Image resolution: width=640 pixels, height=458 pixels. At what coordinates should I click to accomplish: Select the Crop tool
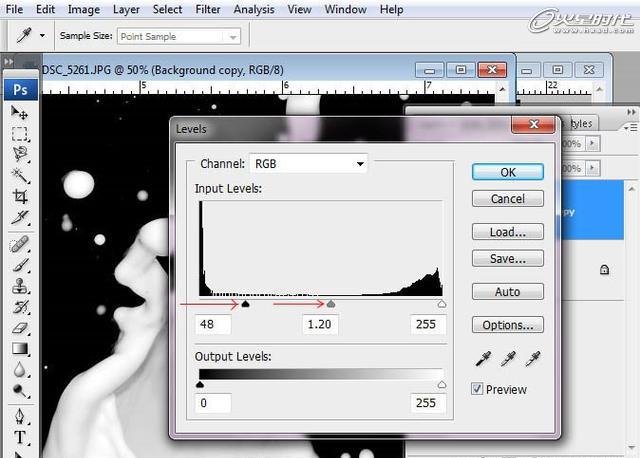[x=20, y=196]
